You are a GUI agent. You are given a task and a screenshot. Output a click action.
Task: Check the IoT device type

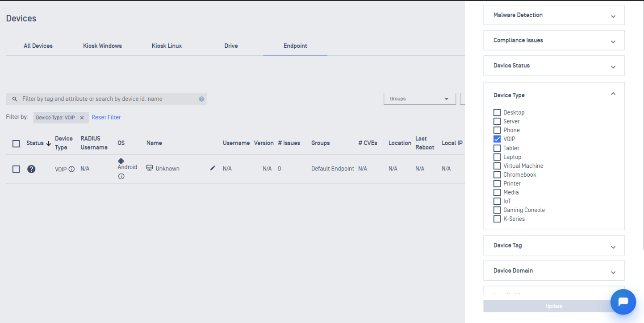coord(497,201)
